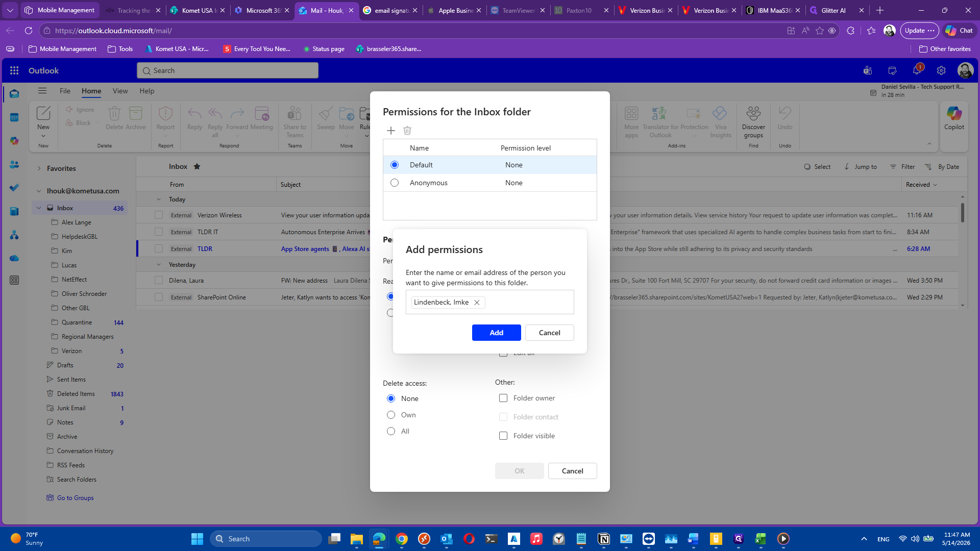Select the Default permission radio button

395,165
